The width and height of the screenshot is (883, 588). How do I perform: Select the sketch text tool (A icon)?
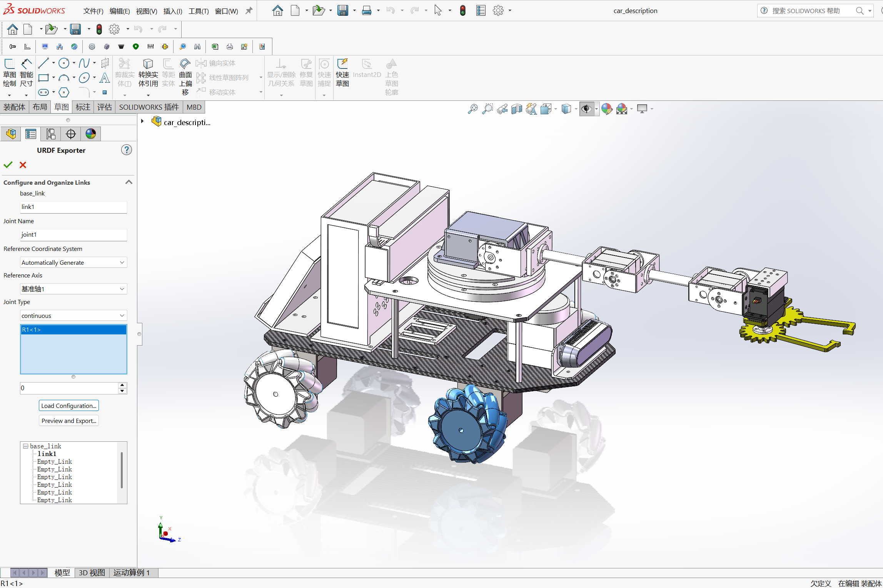pyautogui.click(x=105, y=78)
